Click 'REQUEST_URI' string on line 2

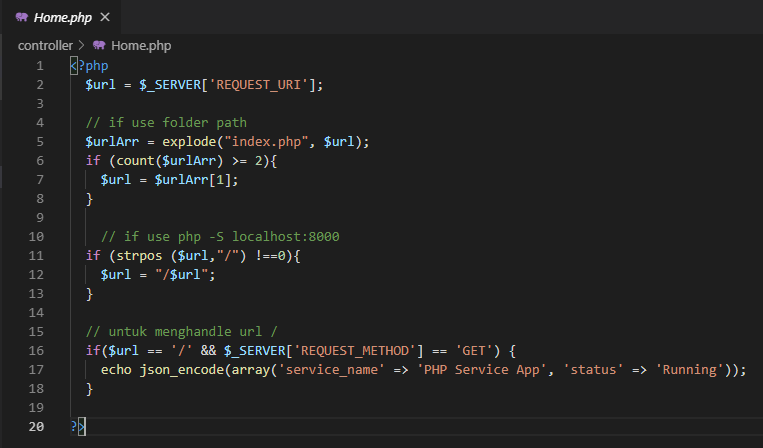tap(258, 85)
